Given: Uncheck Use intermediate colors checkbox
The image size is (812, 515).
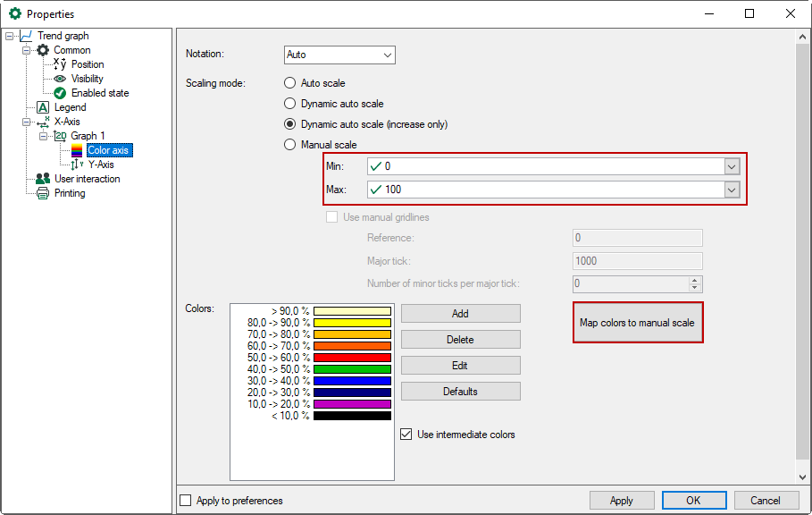Looking at the screenshot, I should pos(407,435).
